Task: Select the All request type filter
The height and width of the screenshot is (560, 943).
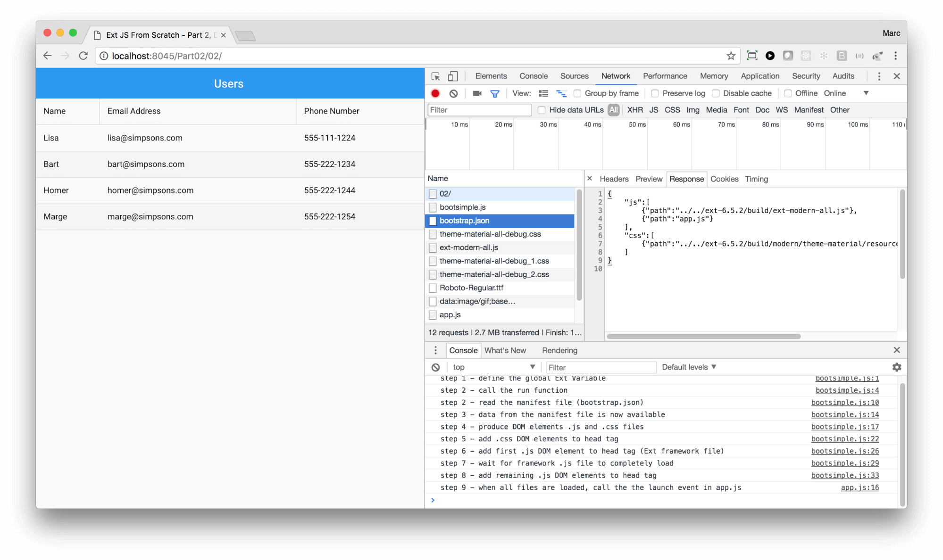Action: tap(613, 110)
